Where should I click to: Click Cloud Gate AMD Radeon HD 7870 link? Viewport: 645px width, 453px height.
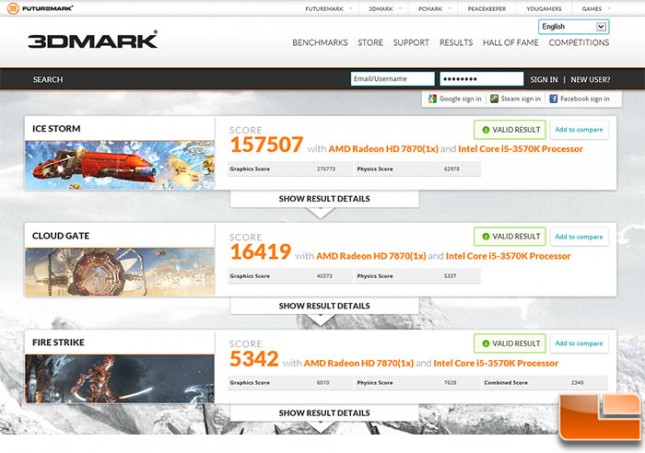click(x=371, y=256)
